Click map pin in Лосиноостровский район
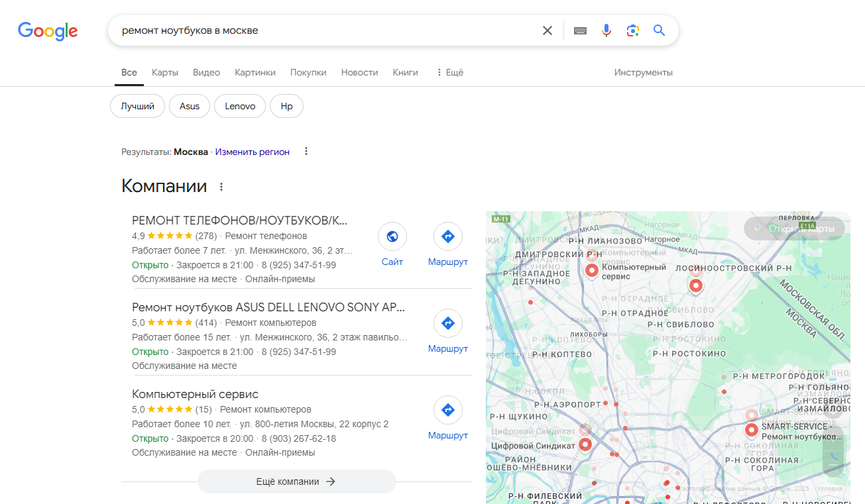 pyautogui.click(x=695, y=285)
